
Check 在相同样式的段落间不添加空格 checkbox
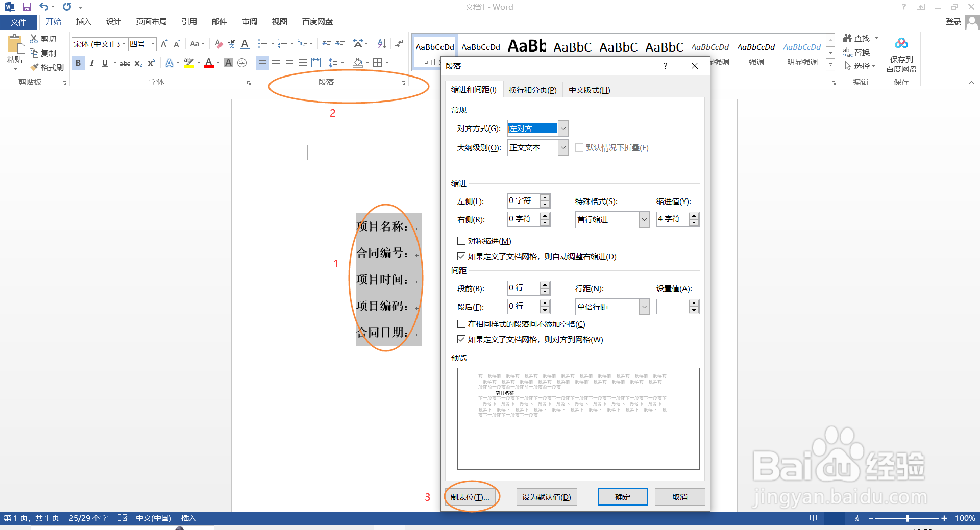[461, 324]
